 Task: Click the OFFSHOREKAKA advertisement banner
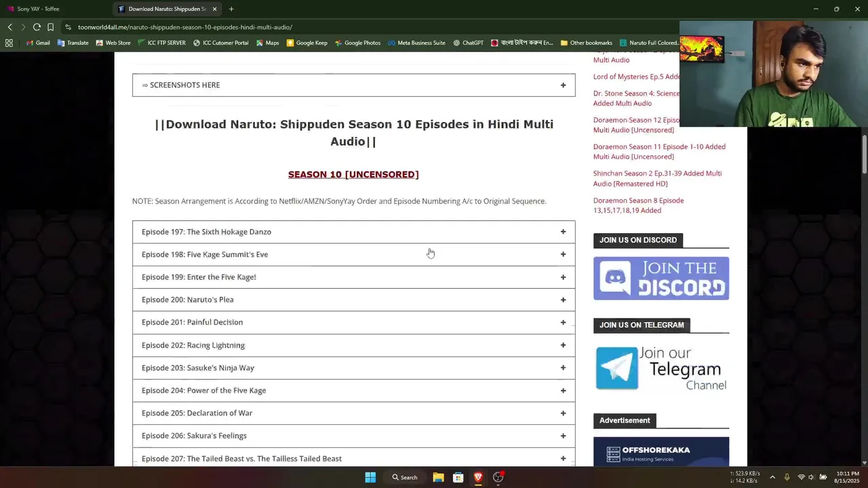pyautogui.click(x=661, y=451)
